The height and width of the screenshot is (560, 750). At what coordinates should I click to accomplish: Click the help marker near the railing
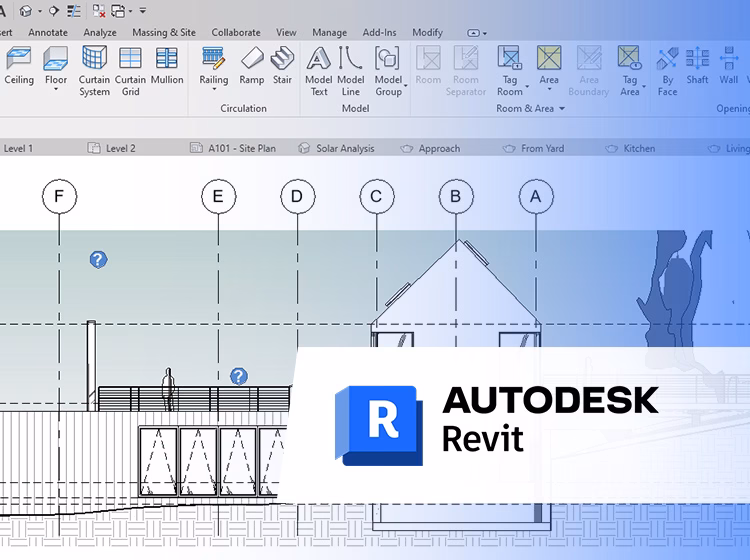(x=239, y=376)
